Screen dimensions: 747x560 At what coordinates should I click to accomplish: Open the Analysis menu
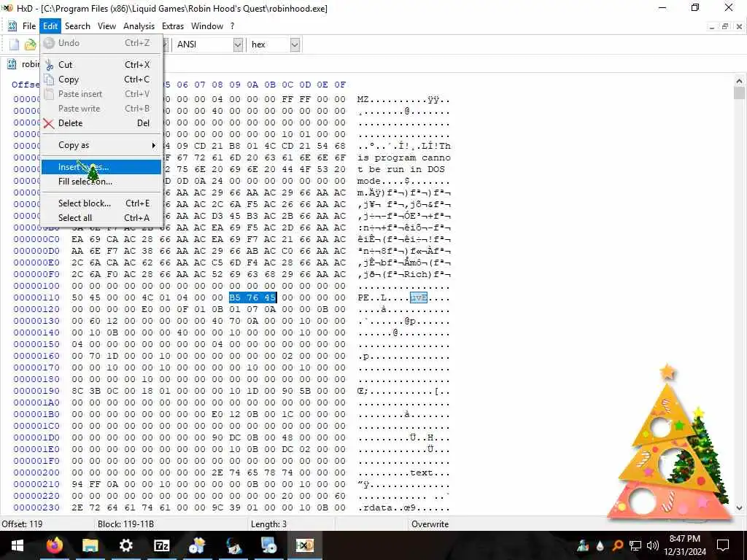pyautogui.click(x=139, y=26)
